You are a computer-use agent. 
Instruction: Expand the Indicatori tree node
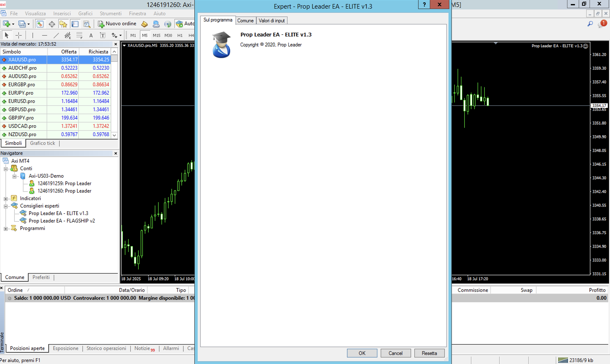click(x=6, y=199)
